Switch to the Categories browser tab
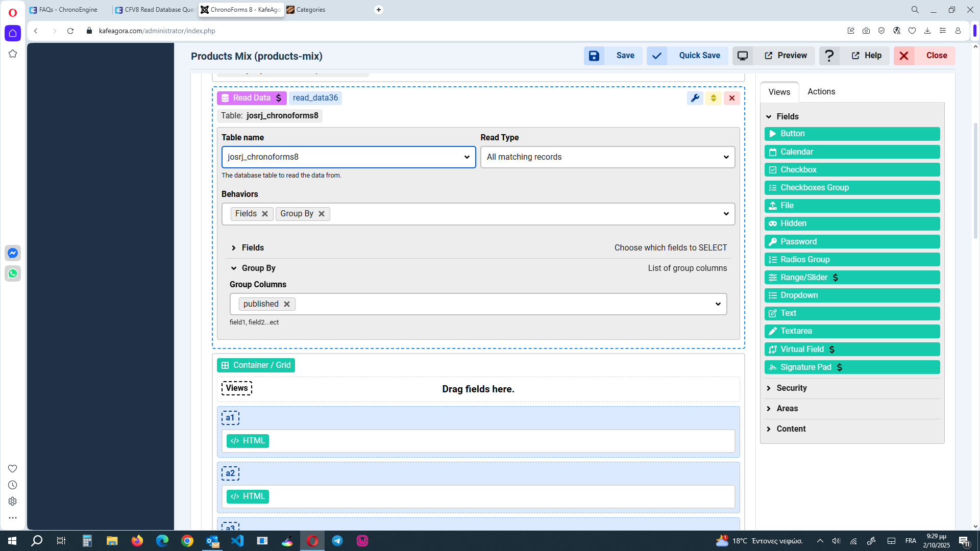The height and width of the screenshot is (551, 980). click(311, 9)
